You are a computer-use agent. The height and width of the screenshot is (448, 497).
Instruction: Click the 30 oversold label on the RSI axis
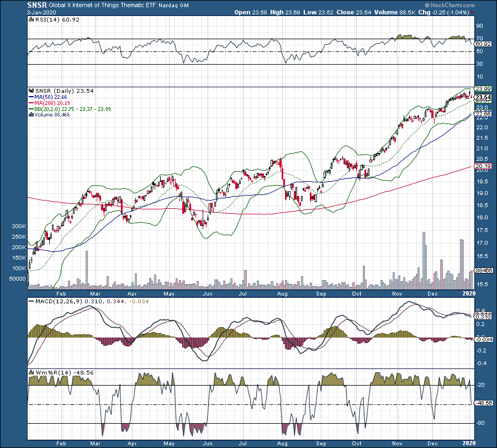(479, 64)
